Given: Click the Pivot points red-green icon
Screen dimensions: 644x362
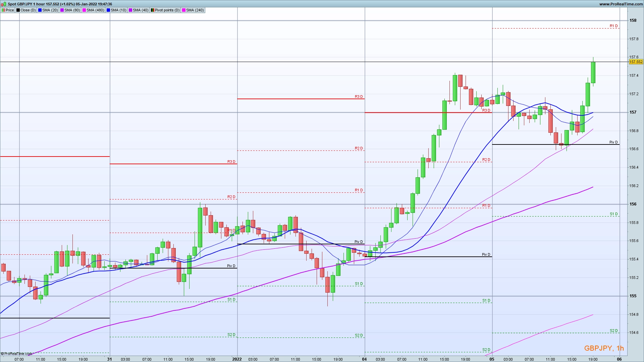Looking at the screenshot, I should coord(153,10).
